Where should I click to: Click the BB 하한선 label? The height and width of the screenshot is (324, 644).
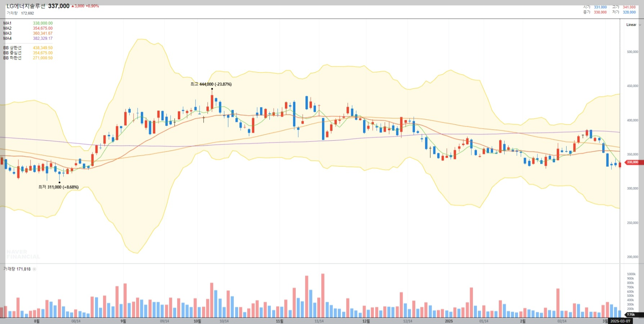point(12,58)
